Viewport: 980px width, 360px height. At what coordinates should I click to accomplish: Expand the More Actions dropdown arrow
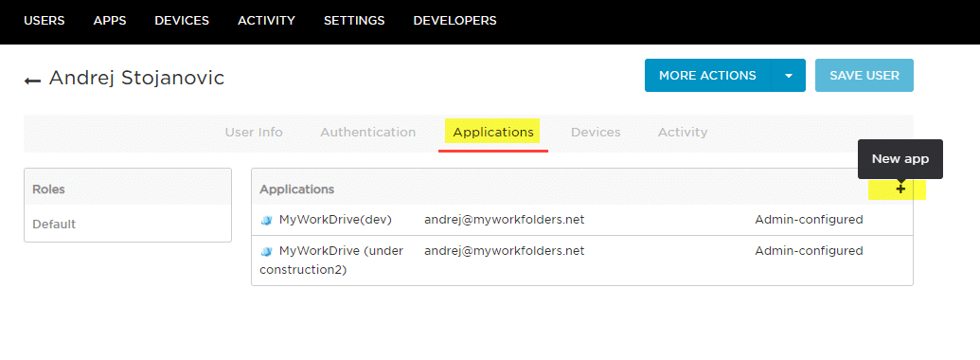789,76
